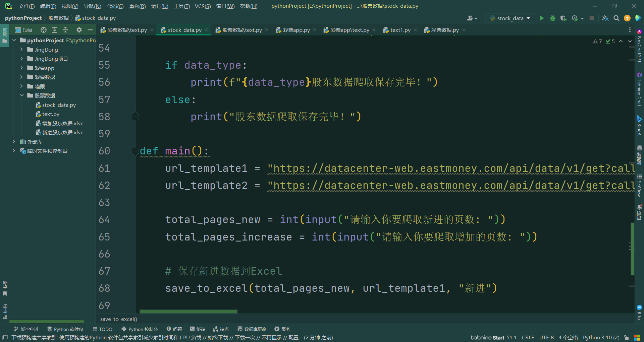The height and width of the screenshot is (342, 644).
Task: Run with coverage icon
Action: click(x=563, y=18)
